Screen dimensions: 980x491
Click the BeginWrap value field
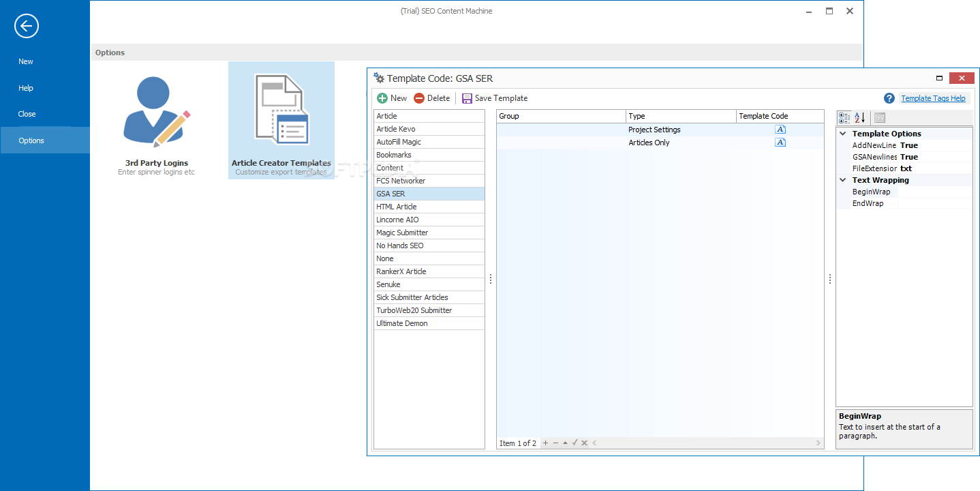click(935, 192)
